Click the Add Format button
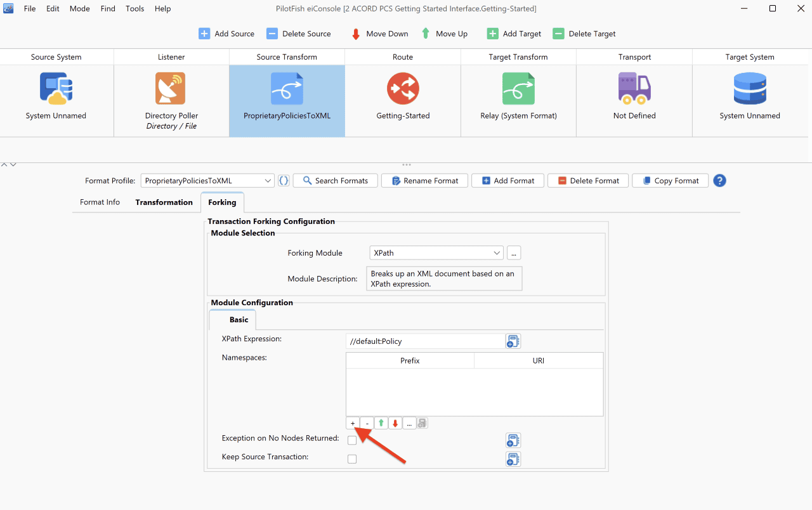 [x=507, y=181]
